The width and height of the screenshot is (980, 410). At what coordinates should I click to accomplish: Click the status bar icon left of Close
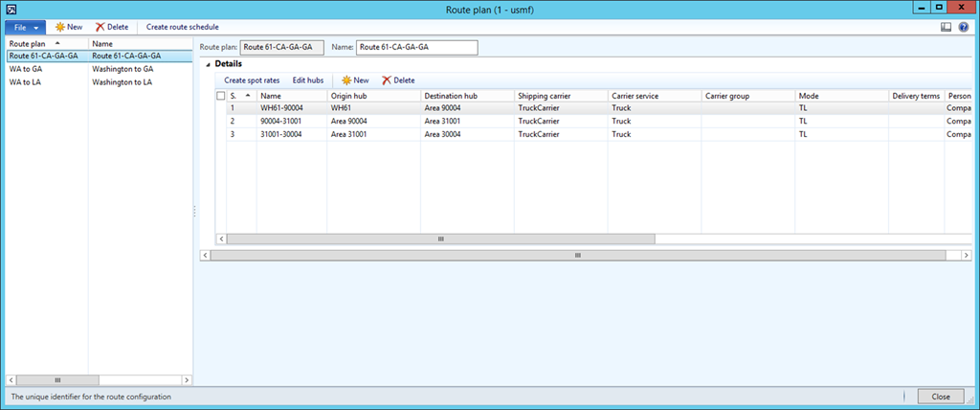(905, 396)
